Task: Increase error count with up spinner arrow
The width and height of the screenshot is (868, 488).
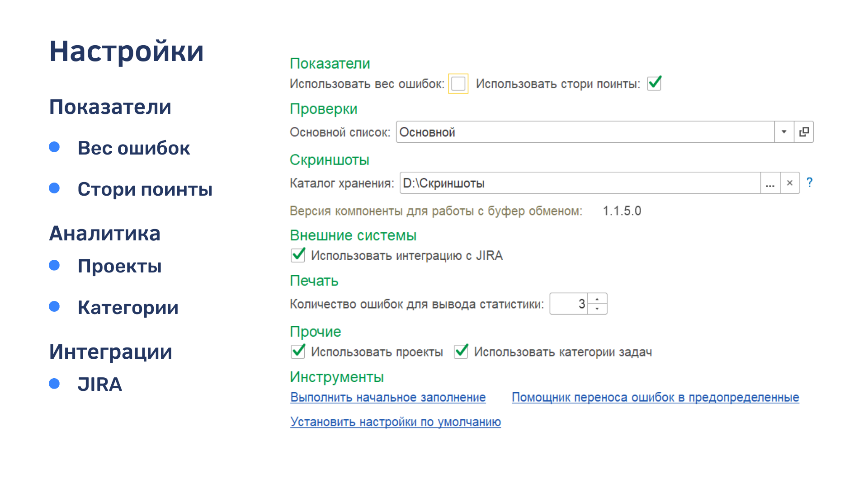Action: (597, 299)
